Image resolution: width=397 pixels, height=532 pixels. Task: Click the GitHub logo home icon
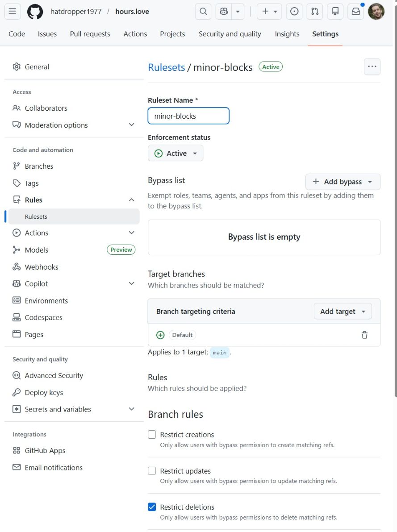[35, 12]
